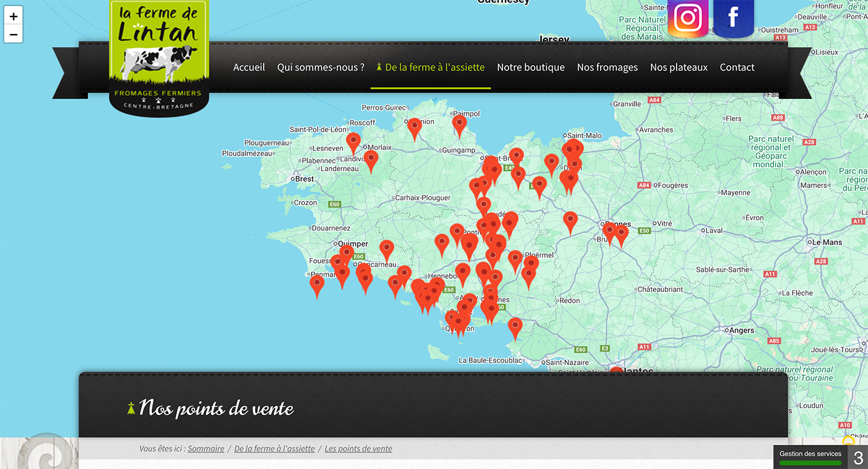Click the map pin near Paimpol

[459, 124]
